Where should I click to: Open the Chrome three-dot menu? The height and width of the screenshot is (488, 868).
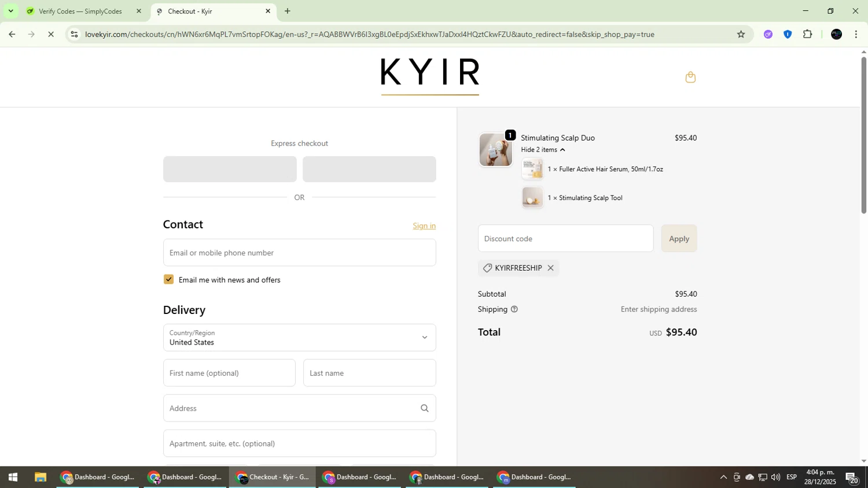(x=856, y=34)
